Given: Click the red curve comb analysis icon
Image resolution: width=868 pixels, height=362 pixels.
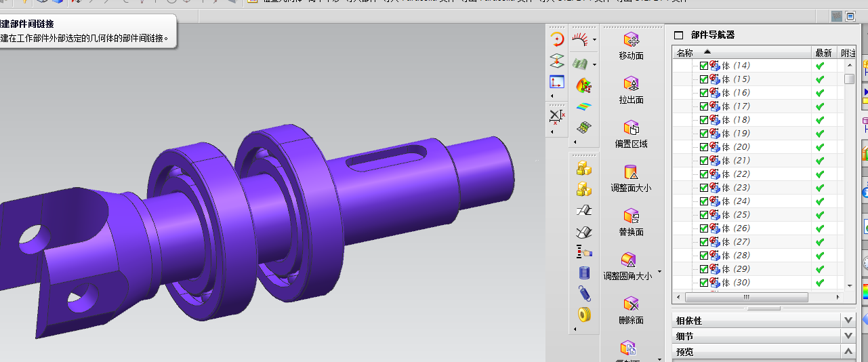Looking at the screenshot, I should pyautogui.click(x=579, y=40).
